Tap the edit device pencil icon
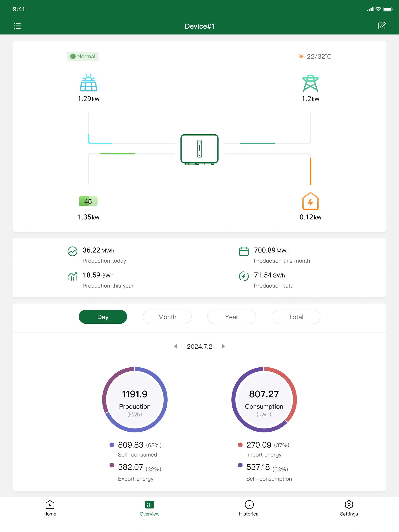 pyautogui.click(x=382, y=26)
